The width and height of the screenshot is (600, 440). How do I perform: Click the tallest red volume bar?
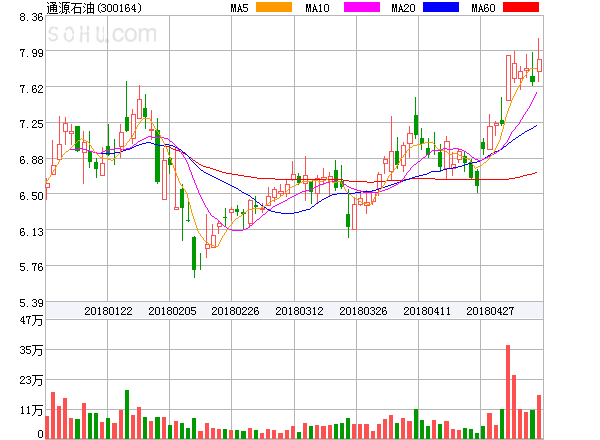pos(508,392)
